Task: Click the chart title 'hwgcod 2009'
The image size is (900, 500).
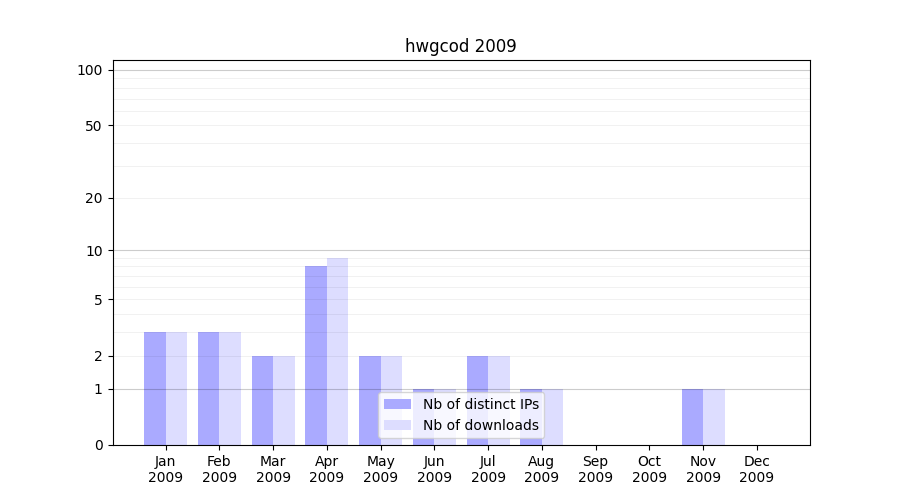Action: [x=460, y=46]
